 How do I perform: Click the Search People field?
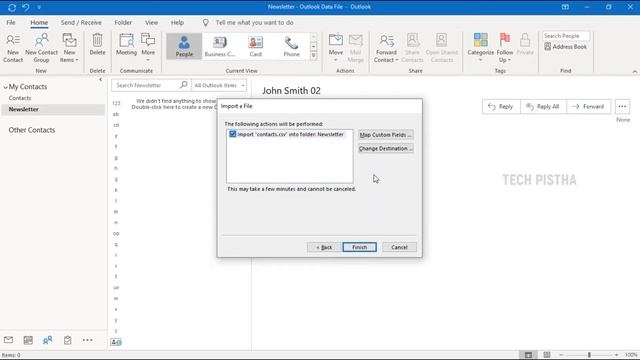[566, 36]
